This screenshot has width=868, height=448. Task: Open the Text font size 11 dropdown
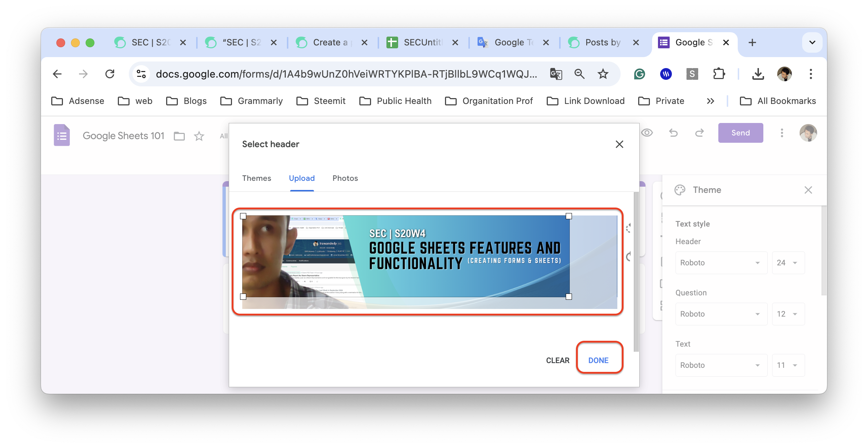point(788,365)
